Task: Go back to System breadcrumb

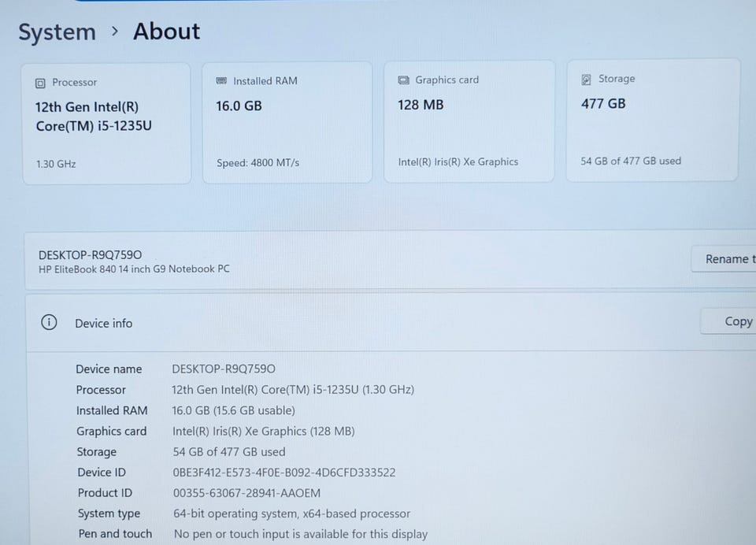Action: tap(57, 32)
